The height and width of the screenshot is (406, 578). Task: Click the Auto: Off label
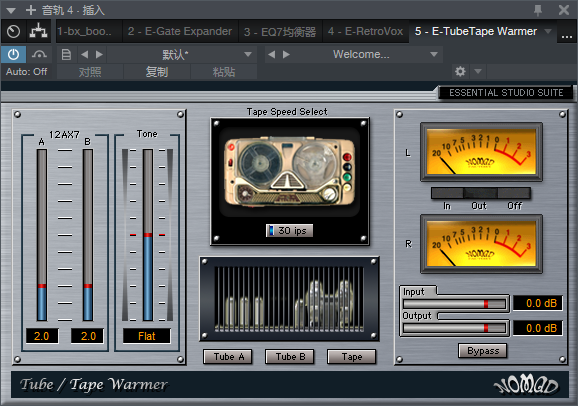(x=27, y=72)
